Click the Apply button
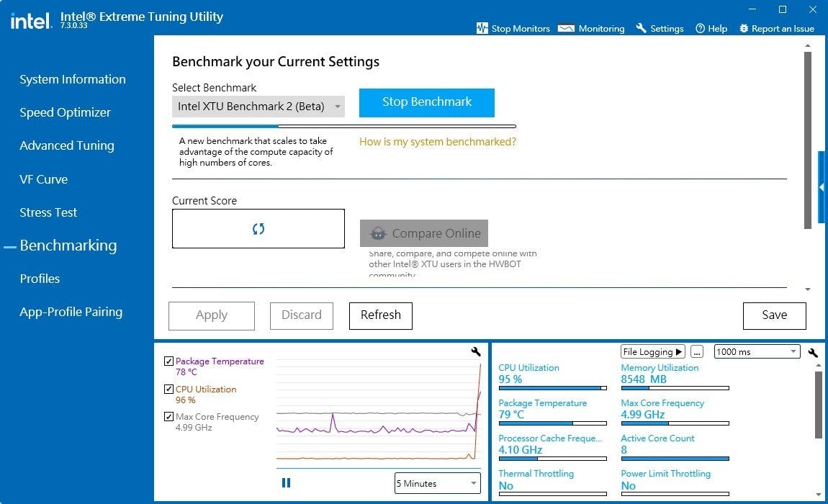 (x=212, y=316)
